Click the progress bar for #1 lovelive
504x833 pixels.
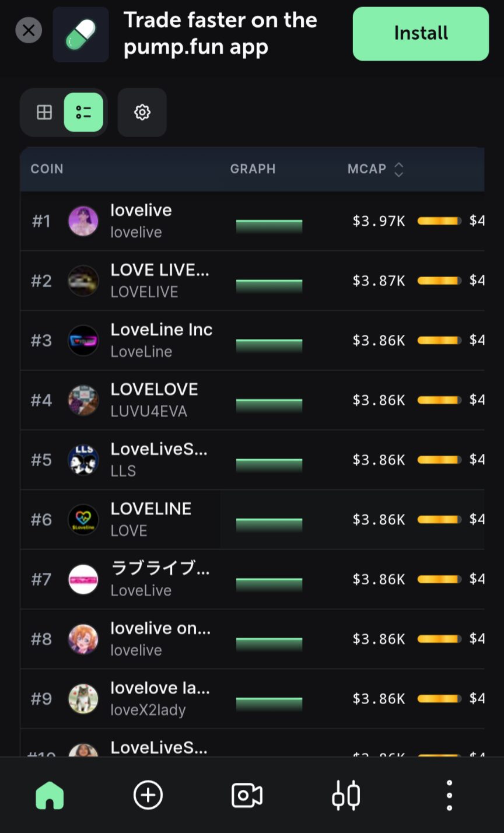[439, 221]
